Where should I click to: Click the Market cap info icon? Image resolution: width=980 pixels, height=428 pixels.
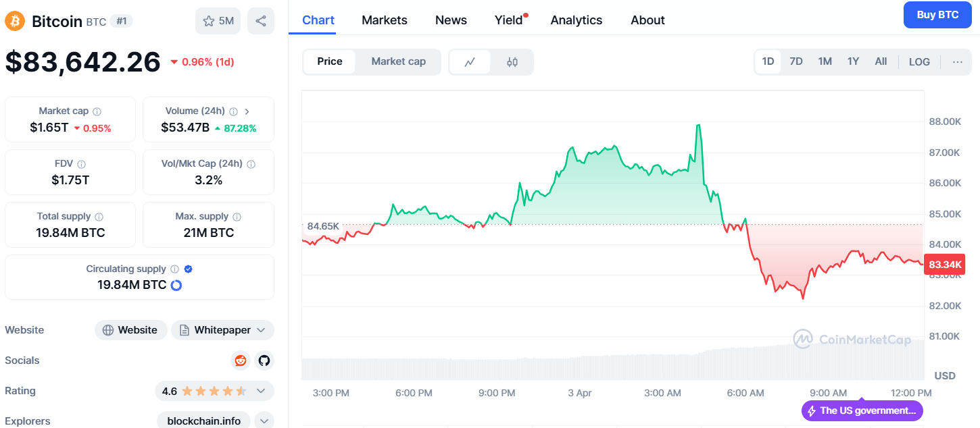pyautogui.click(x=97, y=111)
